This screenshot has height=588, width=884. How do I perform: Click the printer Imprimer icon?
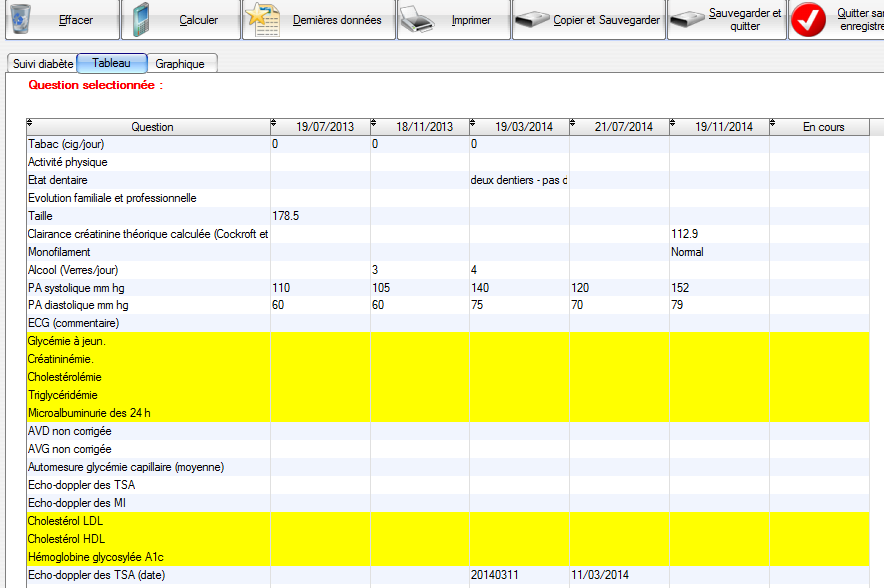pos(420,20)
